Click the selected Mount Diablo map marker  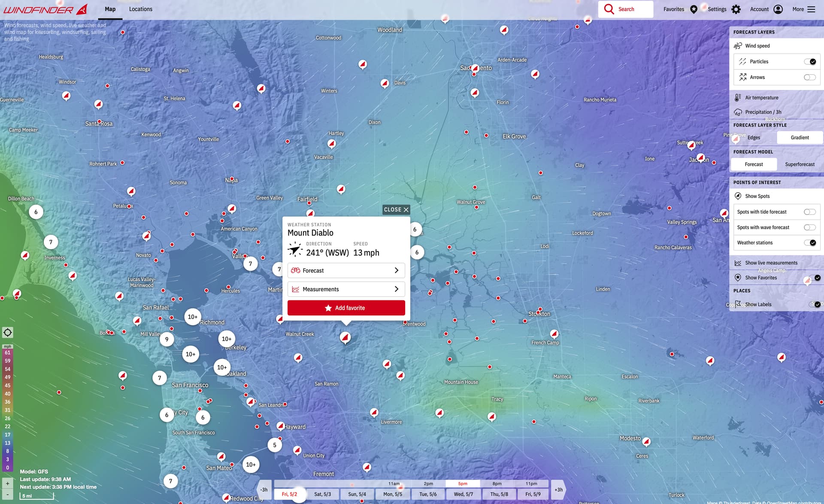point(345,338)
